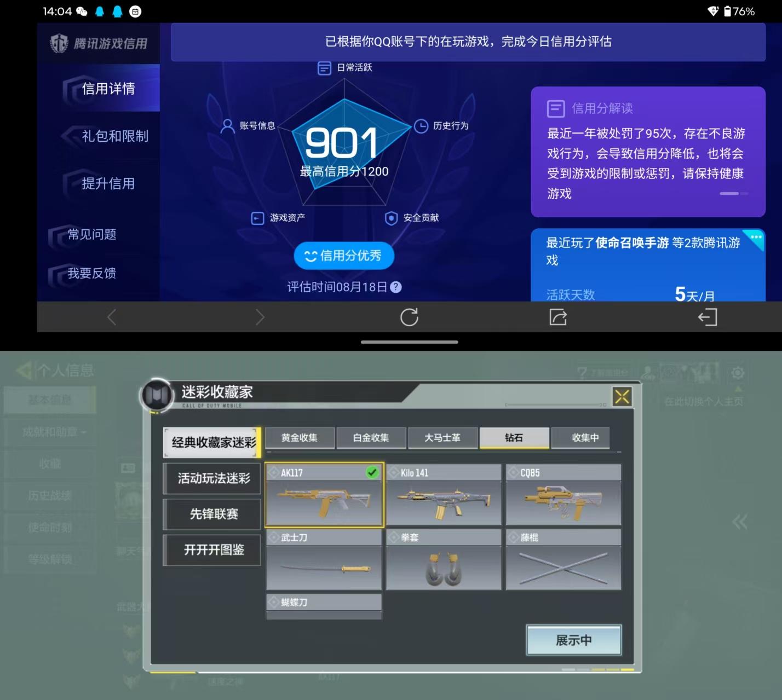The image size is (782, 700).
Task: Tap the exit icon in the bottom bar
Action: pyautogui.click(x=707, y=317)
